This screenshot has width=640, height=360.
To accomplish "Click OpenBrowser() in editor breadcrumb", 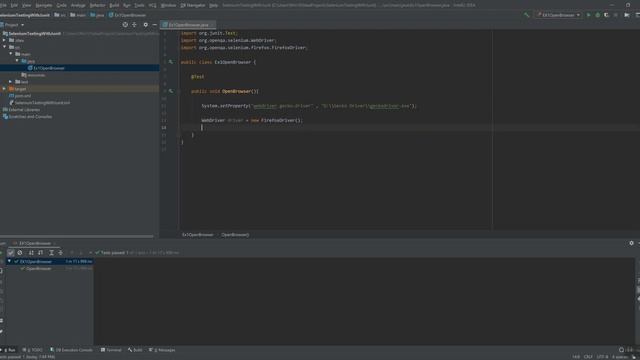I will pos(235,235).
